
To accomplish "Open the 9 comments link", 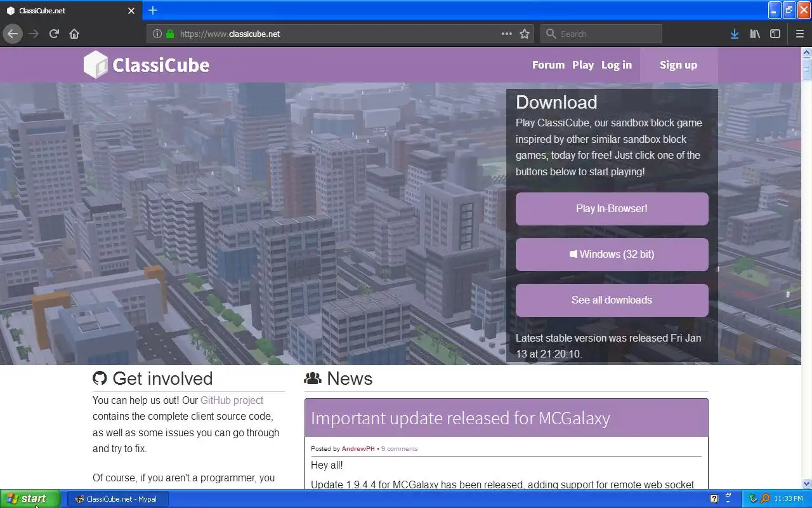I will (400, 448).
